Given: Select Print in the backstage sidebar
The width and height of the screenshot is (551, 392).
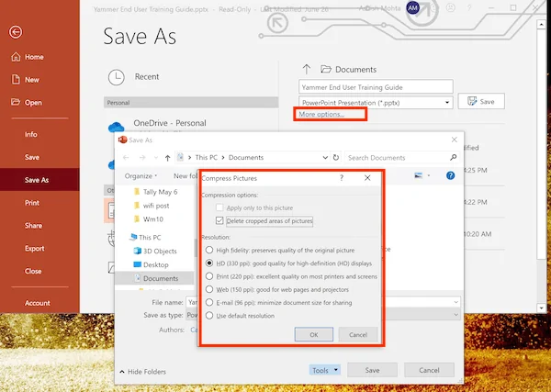Looking at the screenshot, I should [x=32, y=203].
